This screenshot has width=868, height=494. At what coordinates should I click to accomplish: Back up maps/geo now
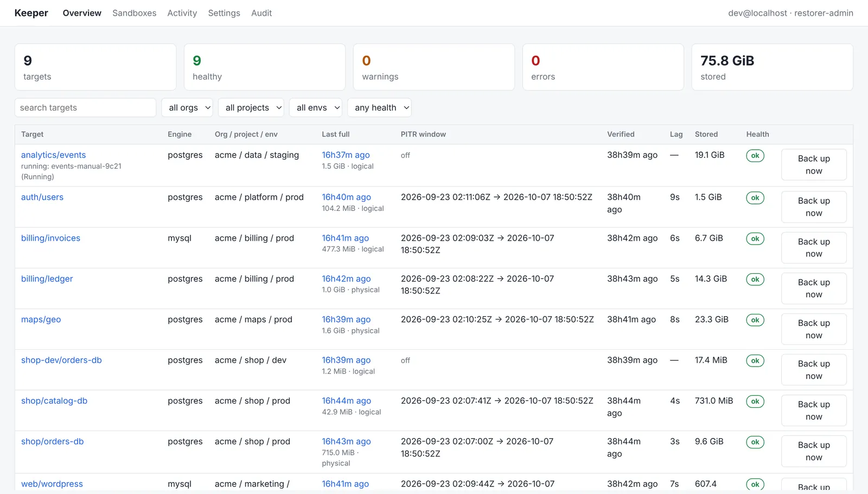pos(814,329)
